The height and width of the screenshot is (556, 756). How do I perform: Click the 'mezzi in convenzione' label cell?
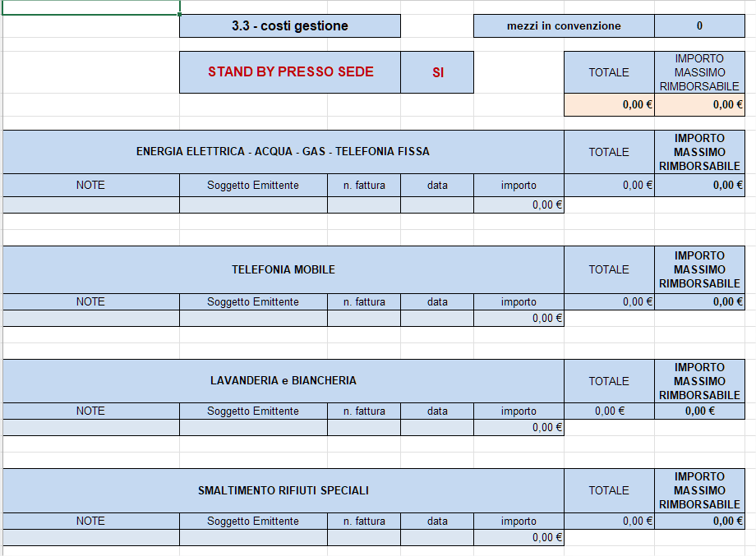(564, 25)
